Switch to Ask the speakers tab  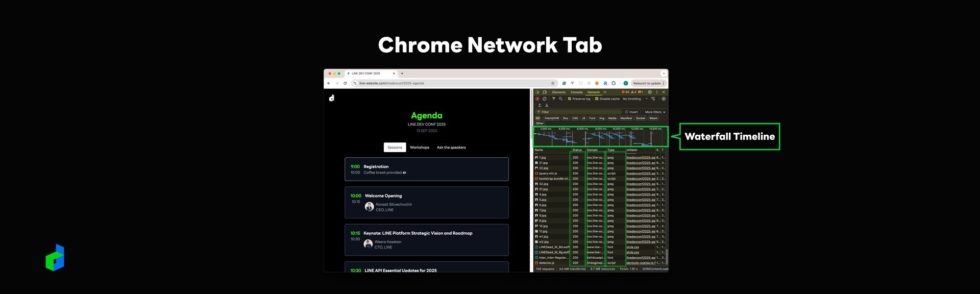[x=451, y=147]
